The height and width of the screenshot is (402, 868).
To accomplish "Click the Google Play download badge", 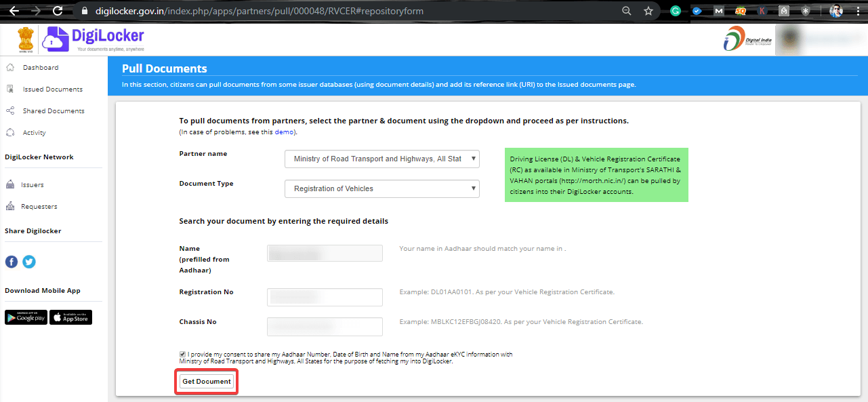I will point(26,317).
